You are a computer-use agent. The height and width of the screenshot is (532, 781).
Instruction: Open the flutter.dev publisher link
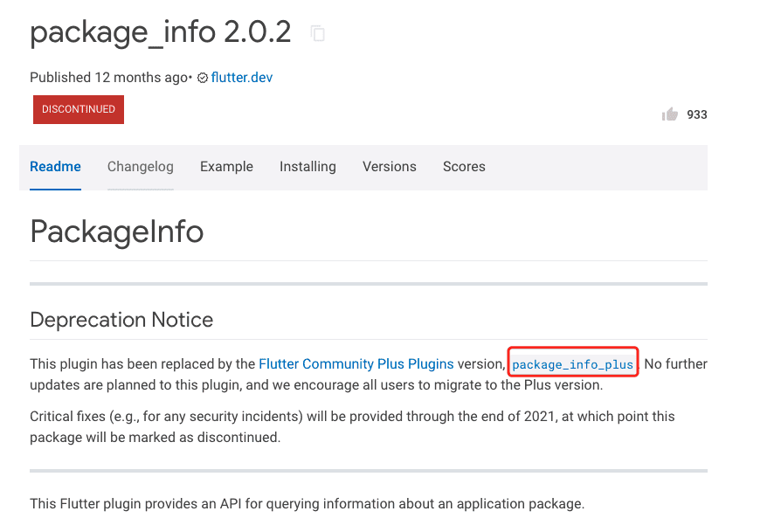[x=242, y=78]
